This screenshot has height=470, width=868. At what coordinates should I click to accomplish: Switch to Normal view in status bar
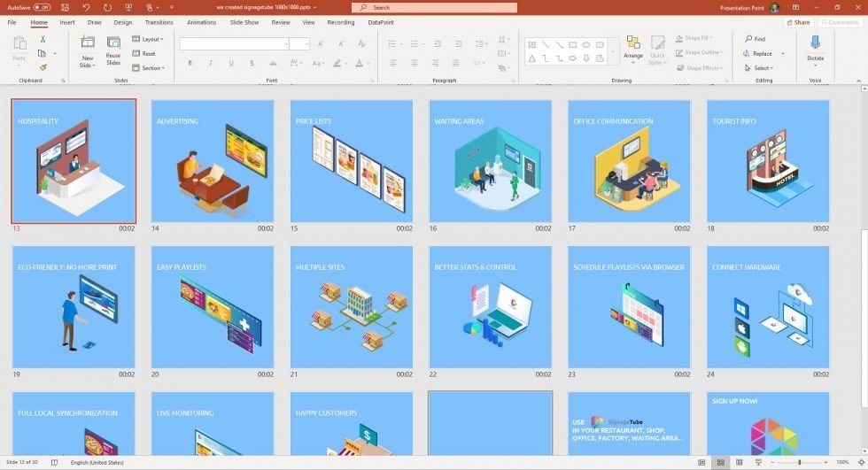tap(701, 462)
